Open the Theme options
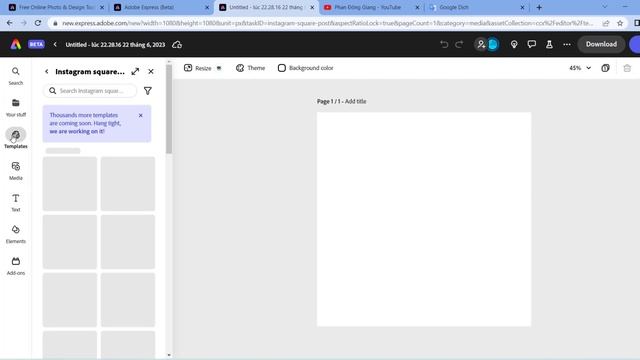640x360 pixels. tap(251, 68)
